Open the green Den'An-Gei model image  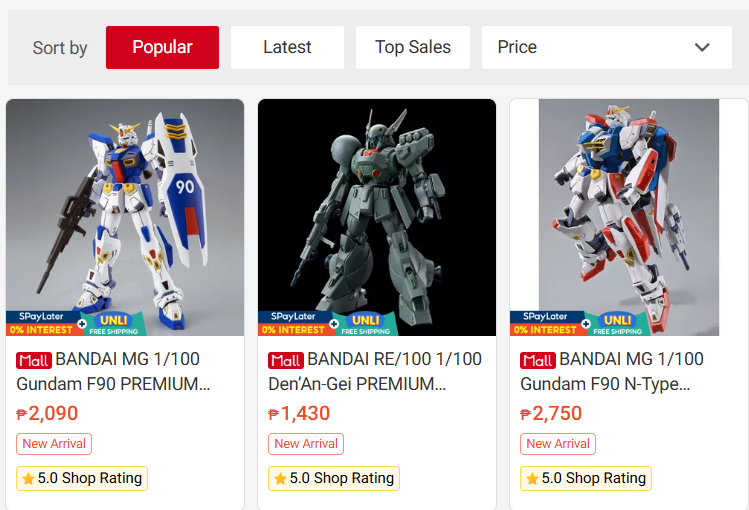click(377, 217)
